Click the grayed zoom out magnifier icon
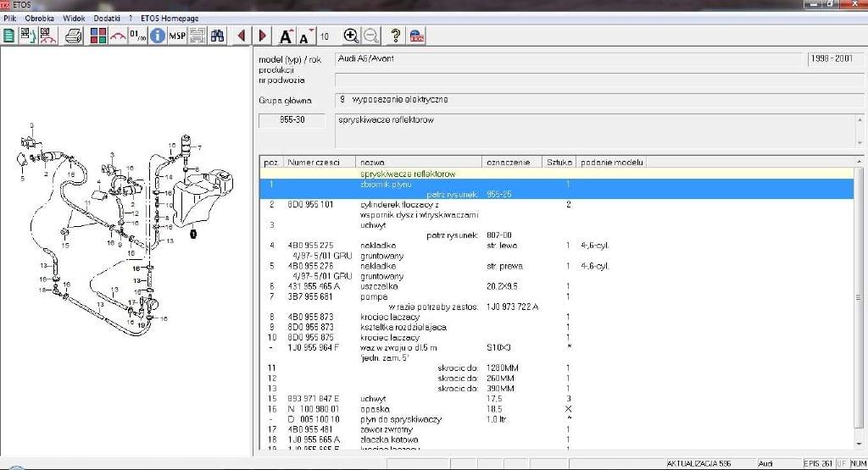This screenshot has height=470, width=868. [x=371, y=36]
